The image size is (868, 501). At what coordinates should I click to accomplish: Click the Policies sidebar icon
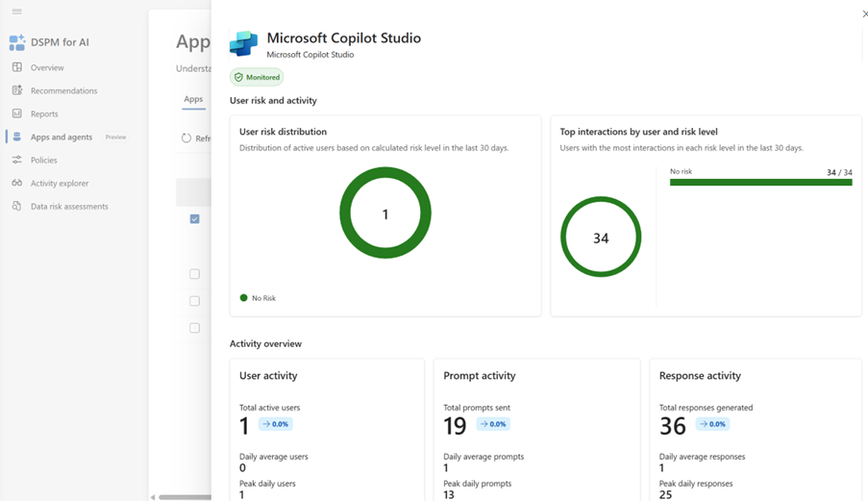(x=17, y=160)
